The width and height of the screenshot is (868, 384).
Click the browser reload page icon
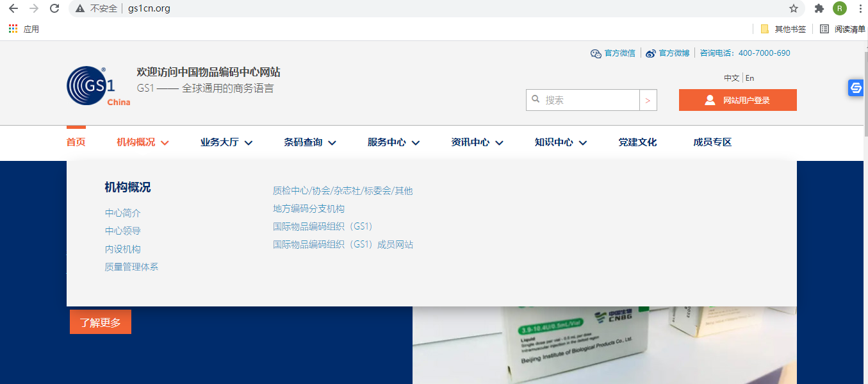point(54,8)
